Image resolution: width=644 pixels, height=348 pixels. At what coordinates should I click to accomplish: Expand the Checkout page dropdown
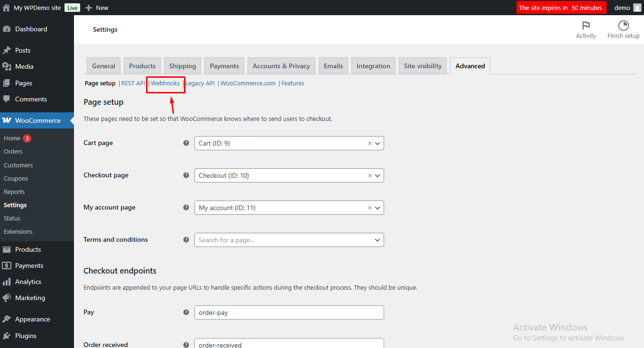377,175
